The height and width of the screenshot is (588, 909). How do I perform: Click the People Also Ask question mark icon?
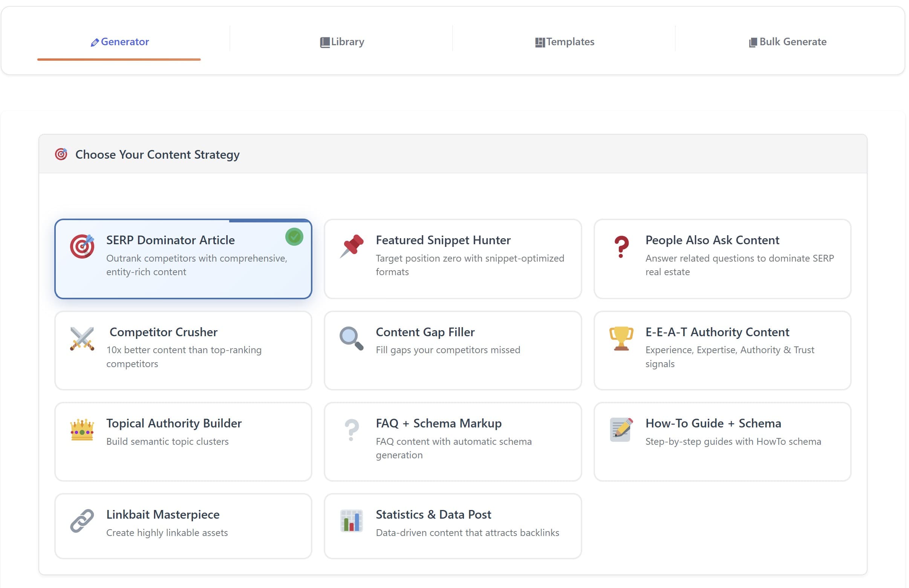pyautogui.click(x=621, y=246)
